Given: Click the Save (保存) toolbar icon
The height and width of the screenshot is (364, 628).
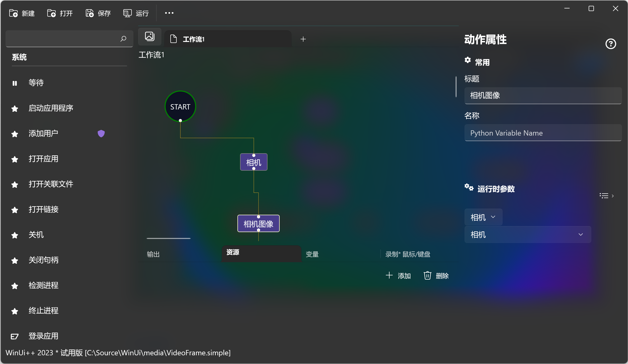Looking at the screenshot, I should pos(90,13).
